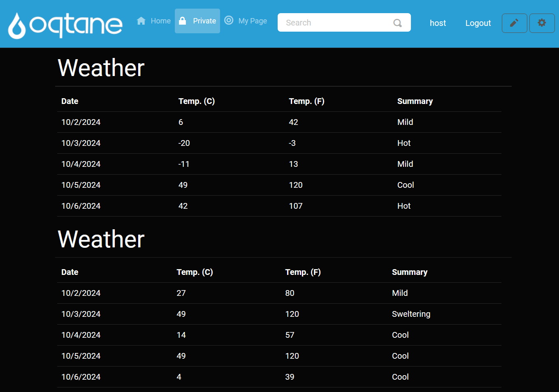The width and height of the screenshot is (559, 392).
Task: Click the Private lock icon
Action: (183, 21)
